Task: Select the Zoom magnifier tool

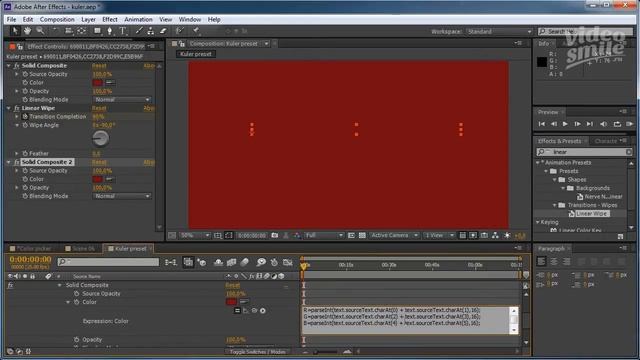Action: tap(40, 31)
